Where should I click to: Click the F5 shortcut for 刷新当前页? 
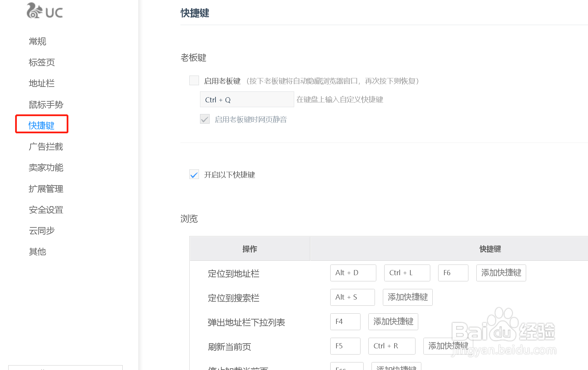pyautogui.click(x=345, y=346)
